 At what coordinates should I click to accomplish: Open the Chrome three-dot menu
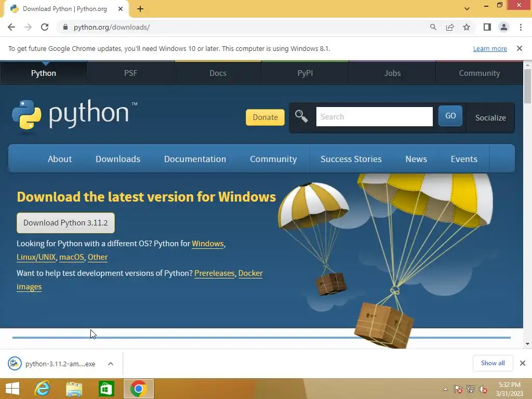pyautogui.click(x=521, y=27)
